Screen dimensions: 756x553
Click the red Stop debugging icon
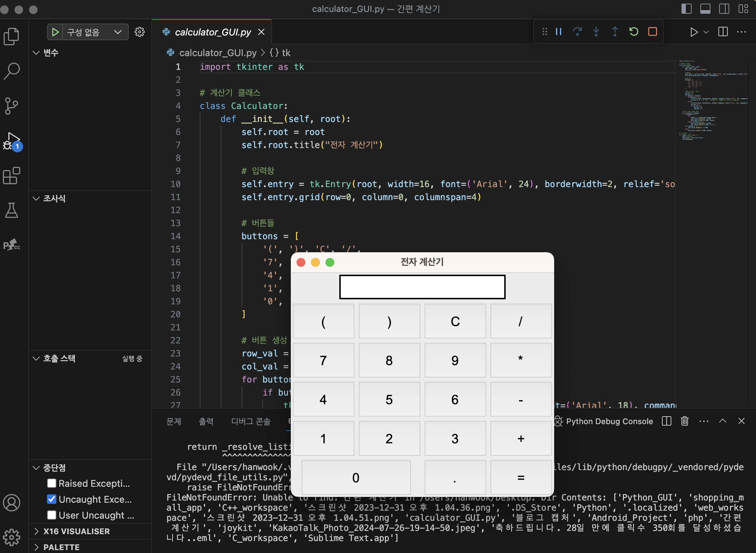[653, 32]
